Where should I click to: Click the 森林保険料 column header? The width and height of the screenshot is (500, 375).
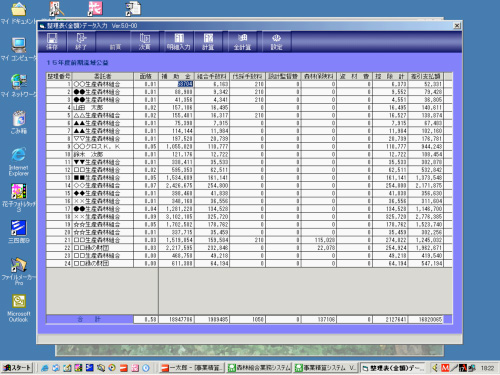319,76
